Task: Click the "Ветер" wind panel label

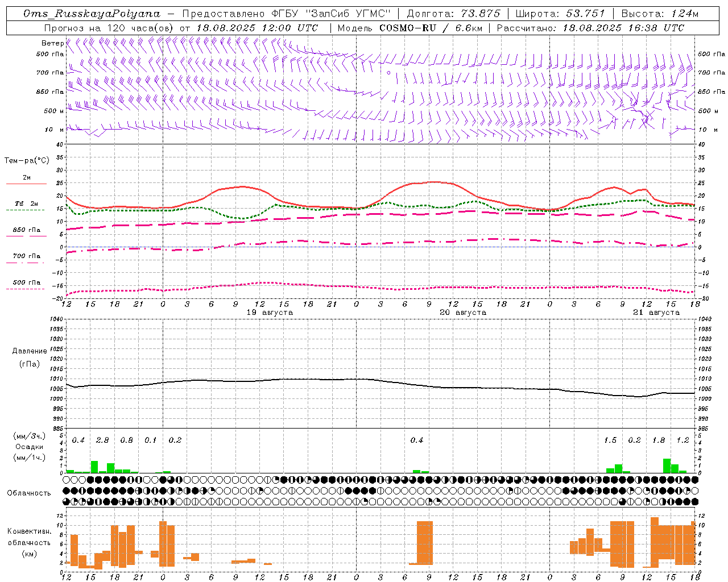Action: pyautogui.click(x=52, y=43)
